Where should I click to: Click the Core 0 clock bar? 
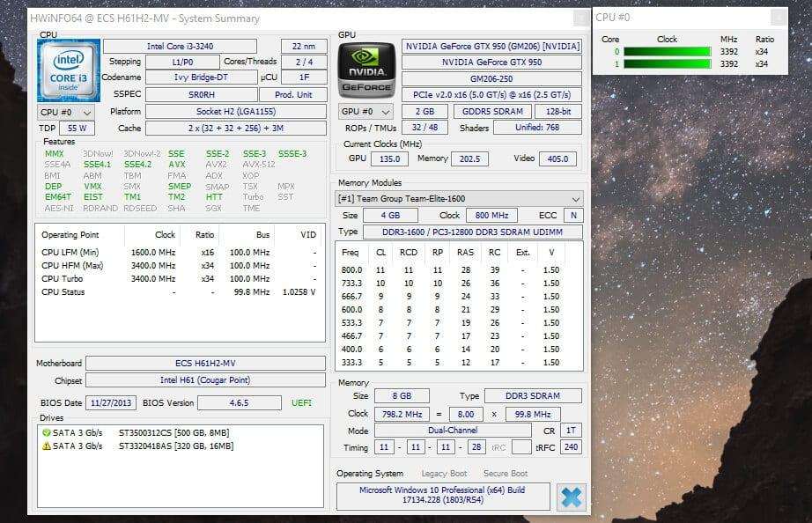(667, 52)
